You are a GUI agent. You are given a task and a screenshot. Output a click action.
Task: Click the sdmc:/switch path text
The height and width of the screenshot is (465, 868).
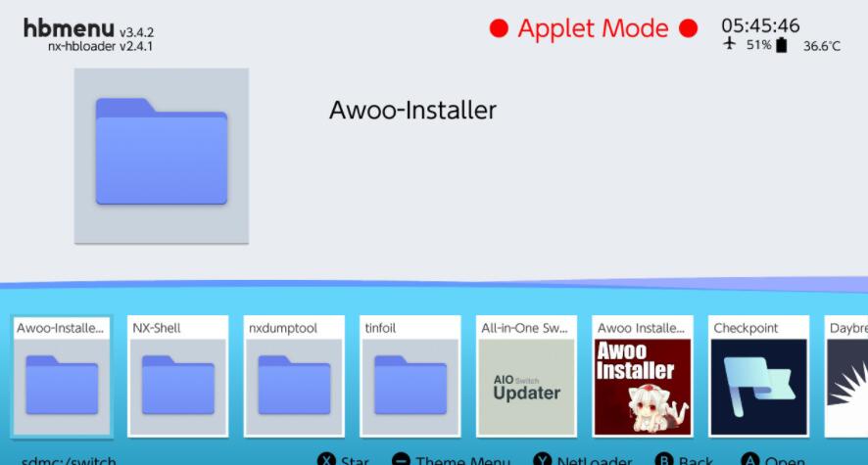click(69, 460)
